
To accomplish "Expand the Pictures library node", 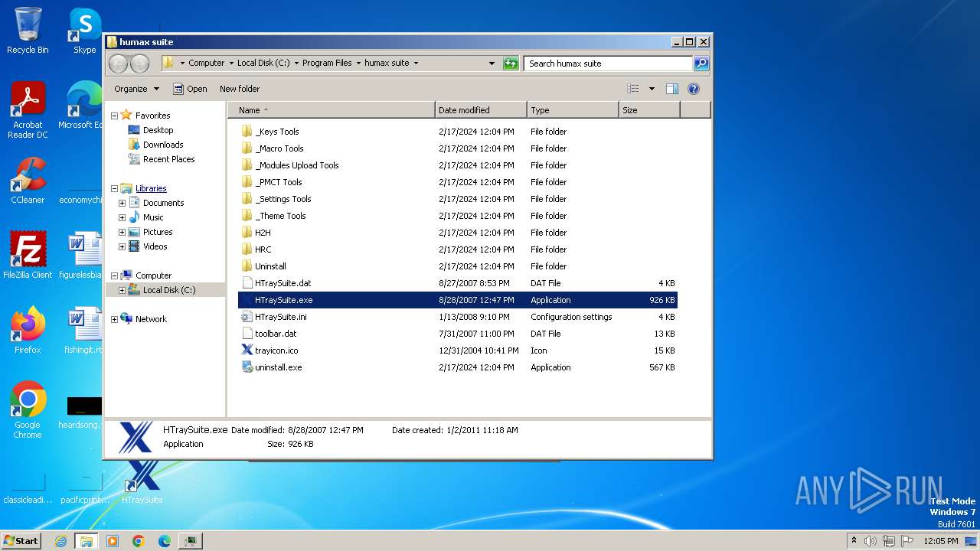I will pos(122,232).
